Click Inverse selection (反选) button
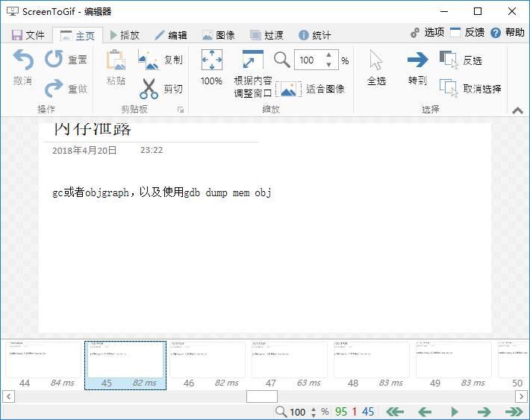This screenshot has height=420, width=530. coord(449,60)
